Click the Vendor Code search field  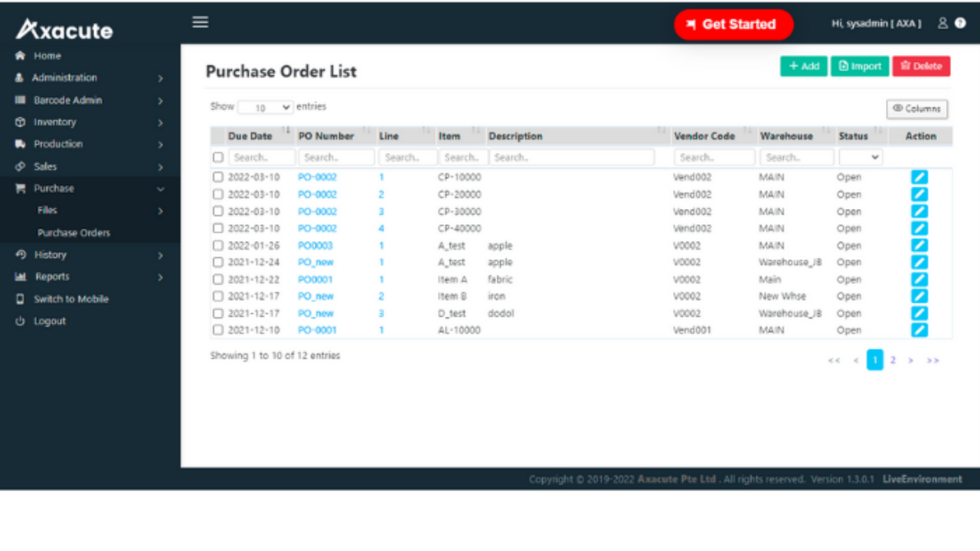coord(714,157)
